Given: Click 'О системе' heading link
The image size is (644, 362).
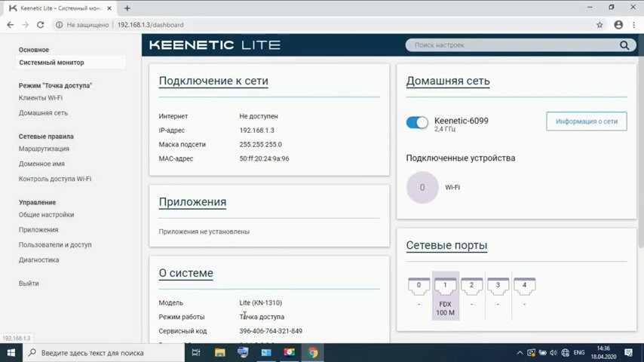Looking at the screenshot, I should click(186, 273).
